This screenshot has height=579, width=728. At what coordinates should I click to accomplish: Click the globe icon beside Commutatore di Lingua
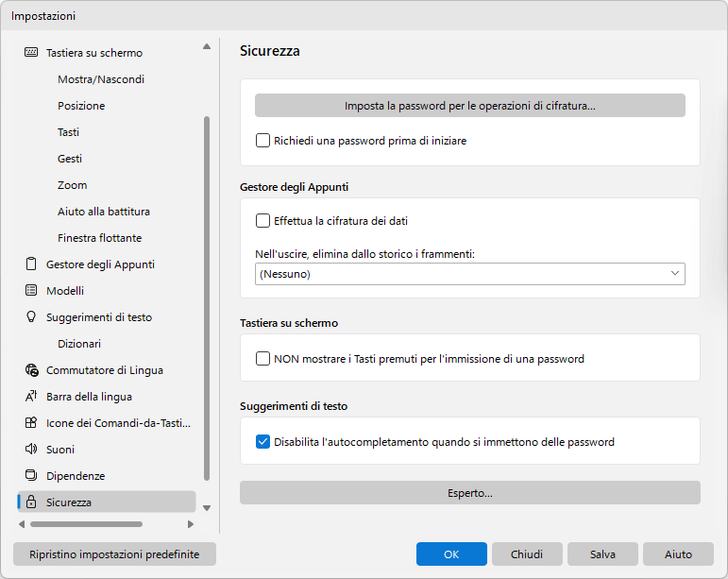point(31,370)
